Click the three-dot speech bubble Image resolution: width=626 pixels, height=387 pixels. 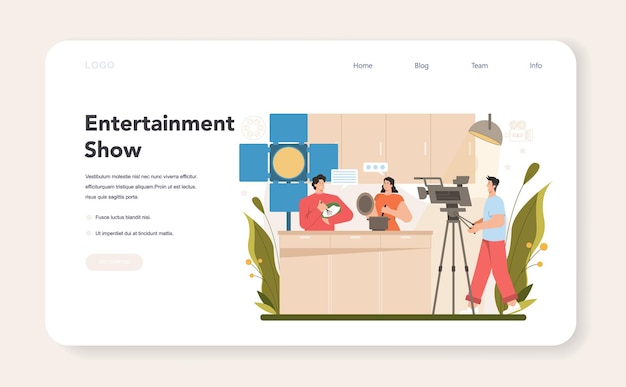[x=376, y=167]
